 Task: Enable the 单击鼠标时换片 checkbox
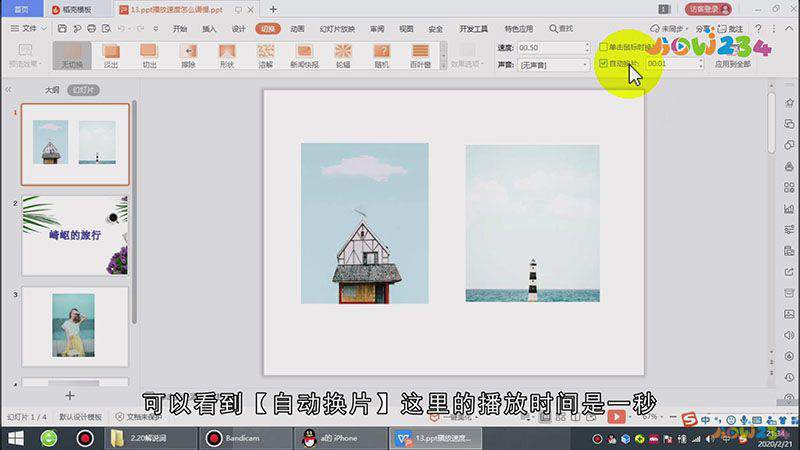[x=603, y=47]
